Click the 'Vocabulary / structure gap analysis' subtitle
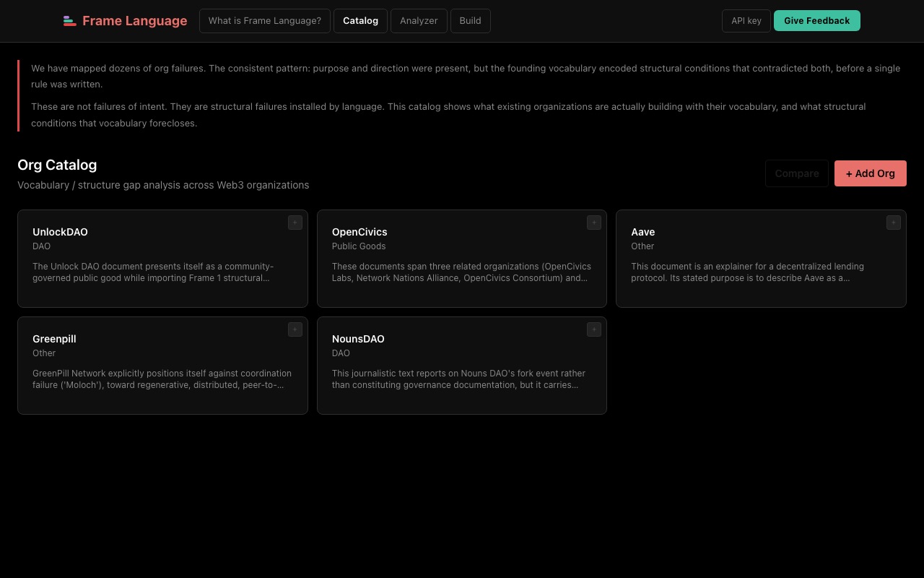The image size is (924, 578). (163, 185)
